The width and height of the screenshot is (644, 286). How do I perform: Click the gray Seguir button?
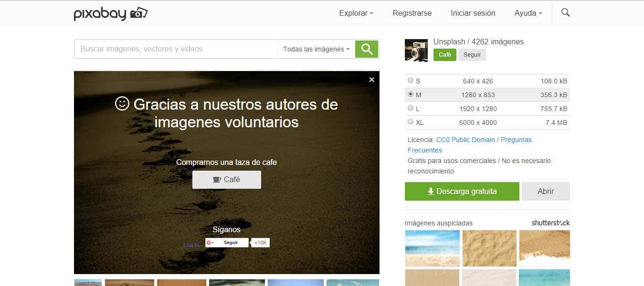(472, 55)
